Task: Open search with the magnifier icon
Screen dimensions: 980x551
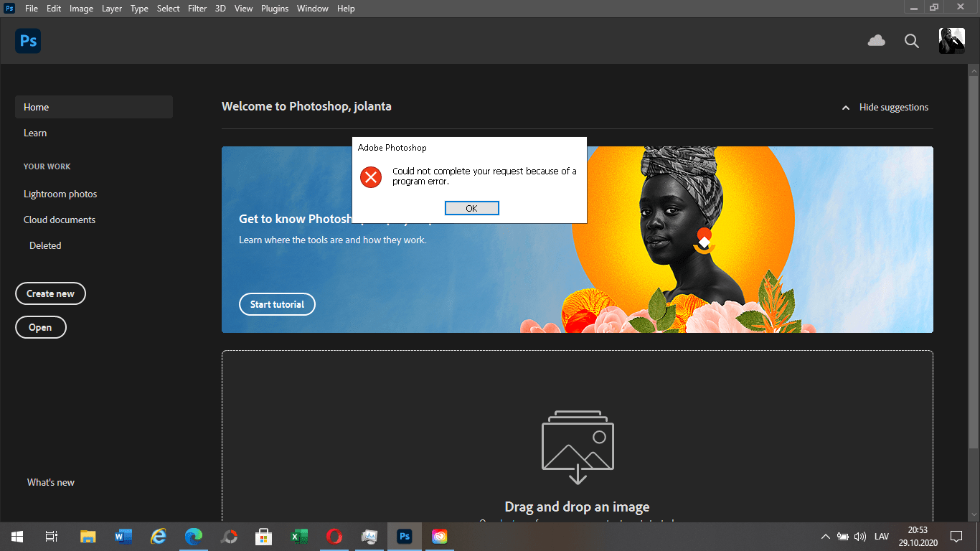Action: (911, 41)
